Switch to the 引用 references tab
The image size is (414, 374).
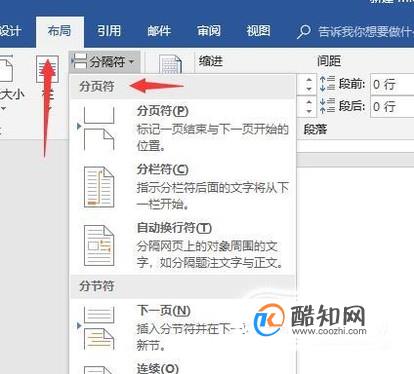pos(109,31)
